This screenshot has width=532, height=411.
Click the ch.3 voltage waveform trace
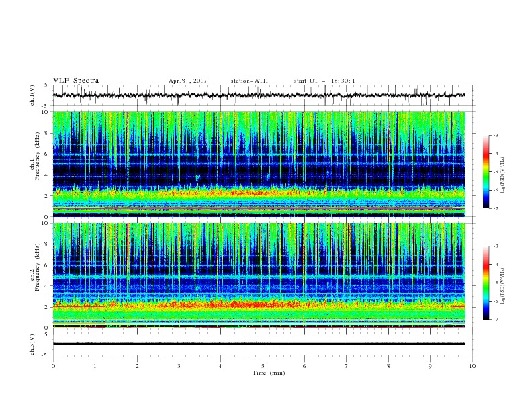coord(259,344)
